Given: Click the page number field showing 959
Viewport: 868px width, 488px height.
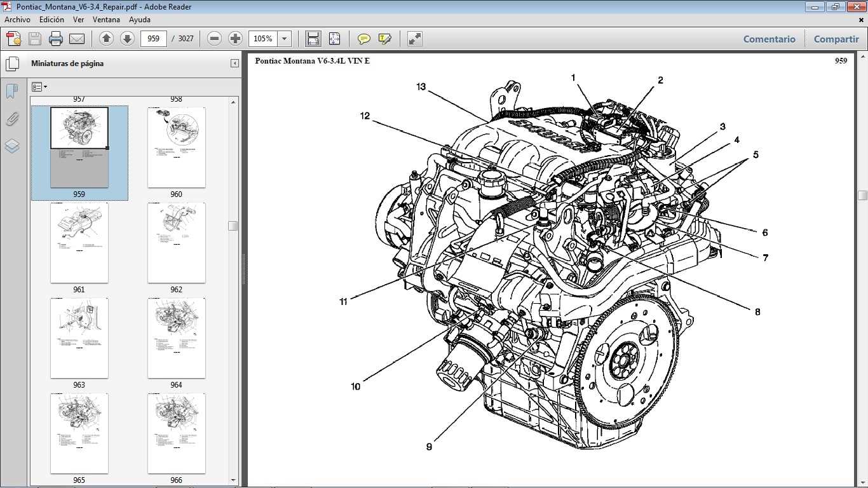Looking at the screenshot, I should 153,39.
